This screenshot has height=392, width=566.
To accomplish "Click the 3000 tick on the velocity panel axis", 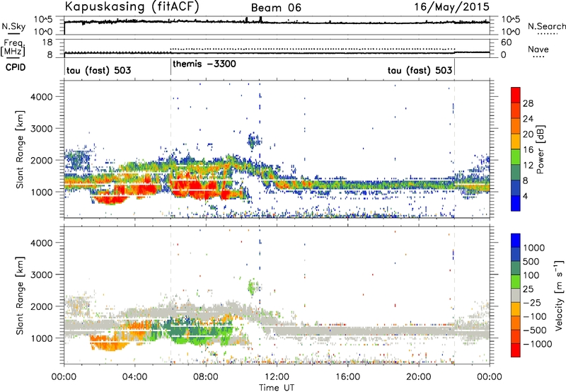I will (x=41, y=275).
